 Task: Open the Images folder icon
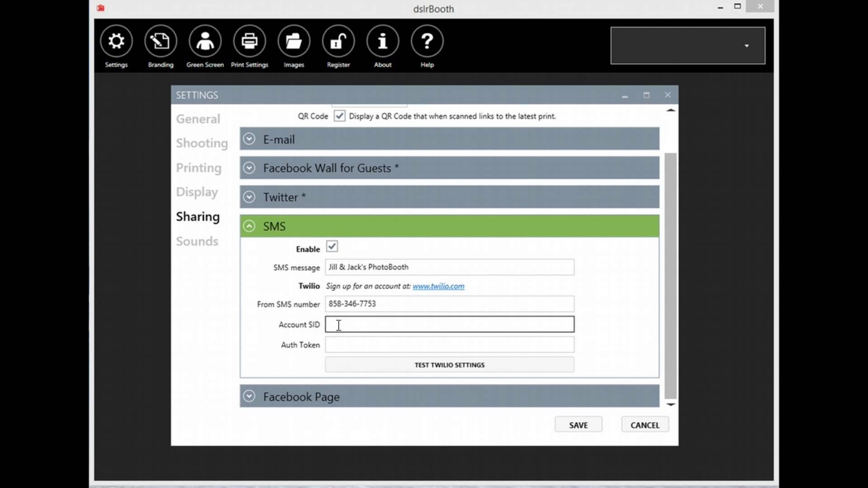294,41
